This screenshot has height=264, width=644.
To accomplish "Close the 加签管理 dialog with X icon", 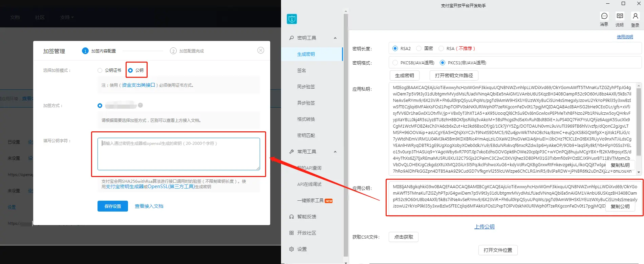I will point(261,50).
